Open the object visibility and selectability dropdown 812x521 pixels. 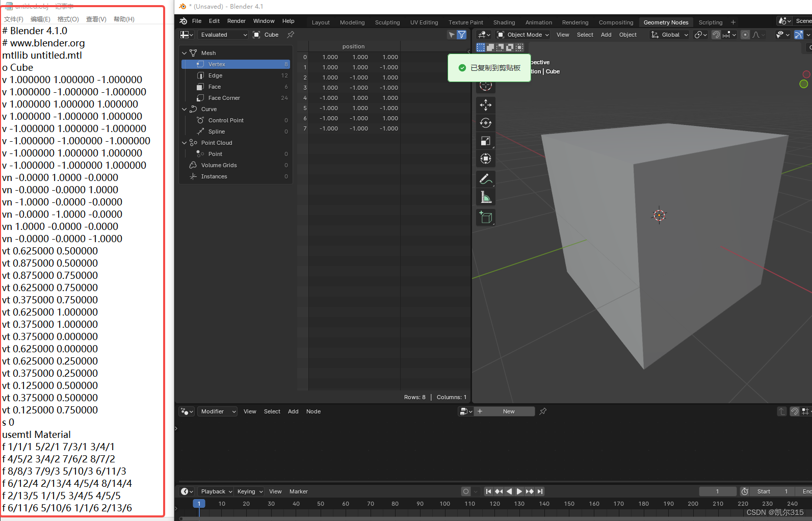782,35
